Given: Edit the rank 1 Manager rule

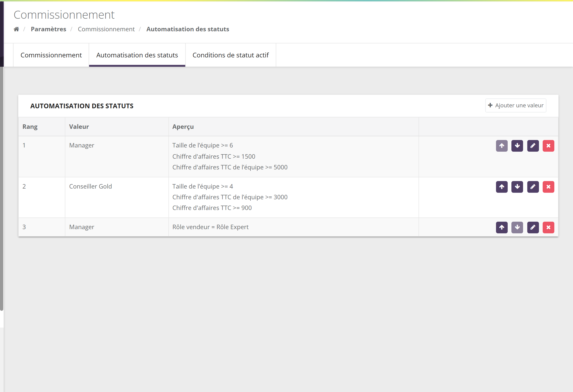Looking at the screenshot, I should coord(533,146).
